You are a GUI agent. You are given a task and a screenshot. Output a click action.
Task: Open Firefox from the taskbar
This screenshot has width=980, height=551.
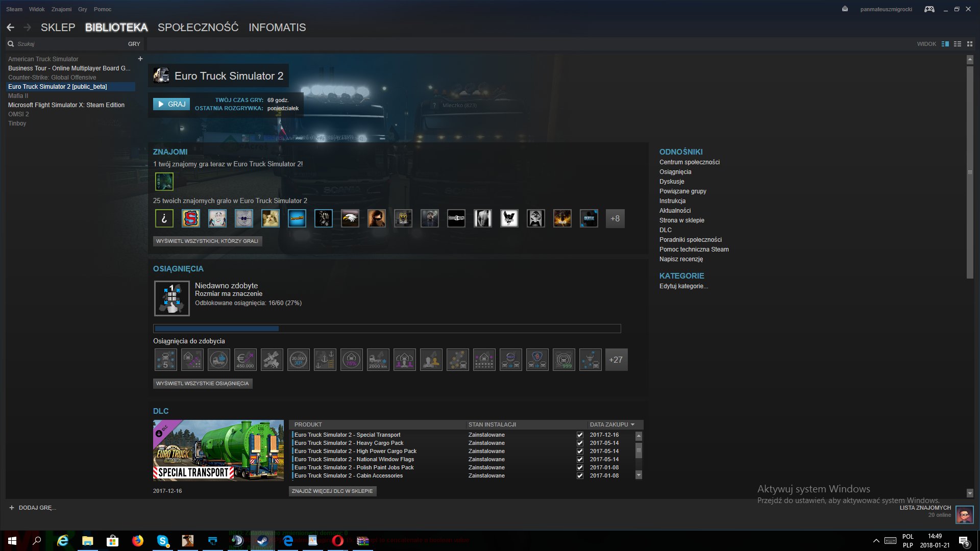pyautogui.click(x=137, y=541)
